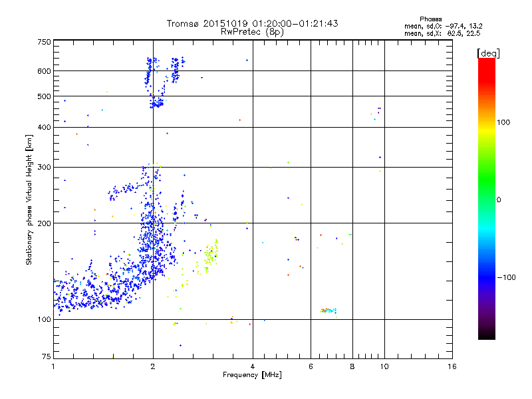Click the y-axis tick label '750'
Screen dimensions: 532x399
(x=44, y=42)
